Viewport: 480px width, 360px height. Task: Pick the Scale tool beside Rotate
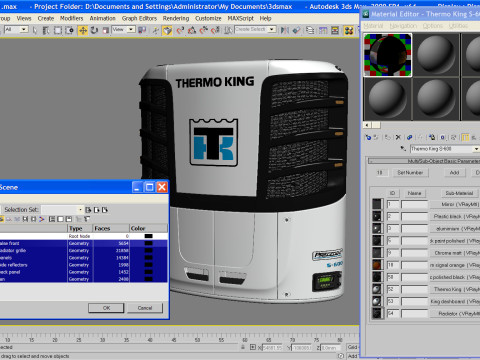tap(106, 31)
